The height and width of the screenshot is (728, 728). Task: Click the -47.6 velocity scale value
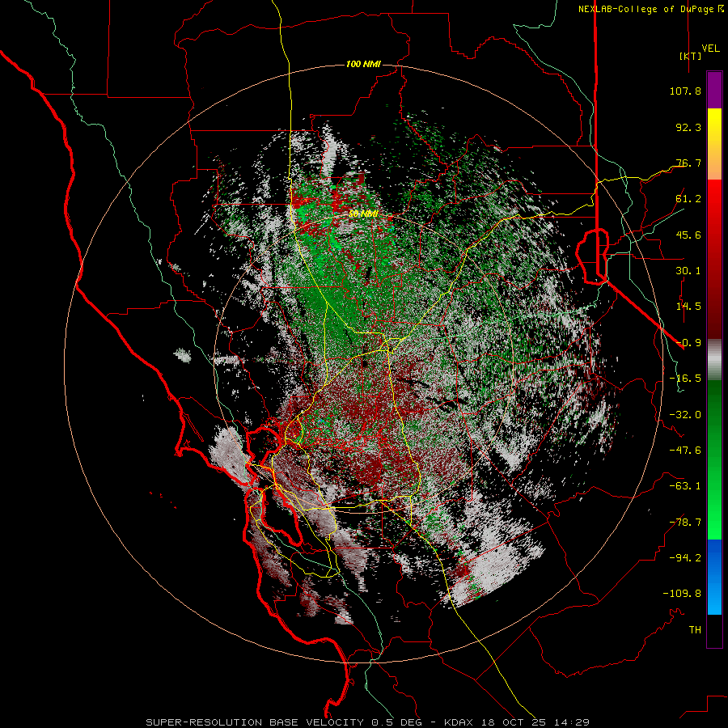tap(685, 451)
